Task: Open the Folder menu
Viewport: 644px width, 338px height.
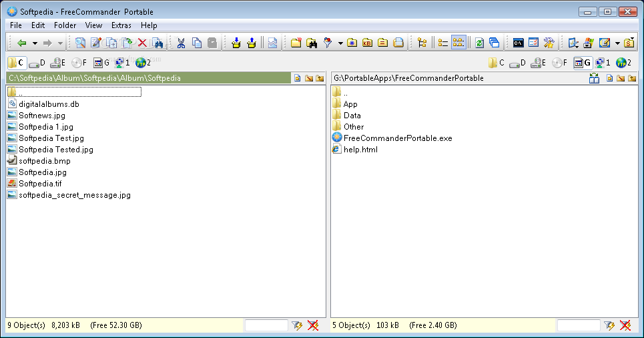Action: [65, 25]
